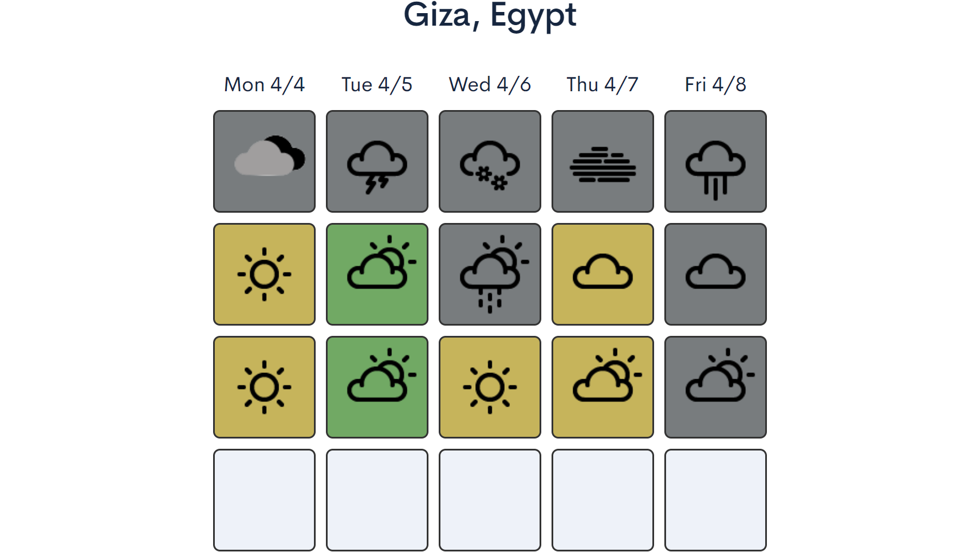Select the empty guess tile under Wednesday
This screenshot has width=980, height=552.
tap(490, 500)
